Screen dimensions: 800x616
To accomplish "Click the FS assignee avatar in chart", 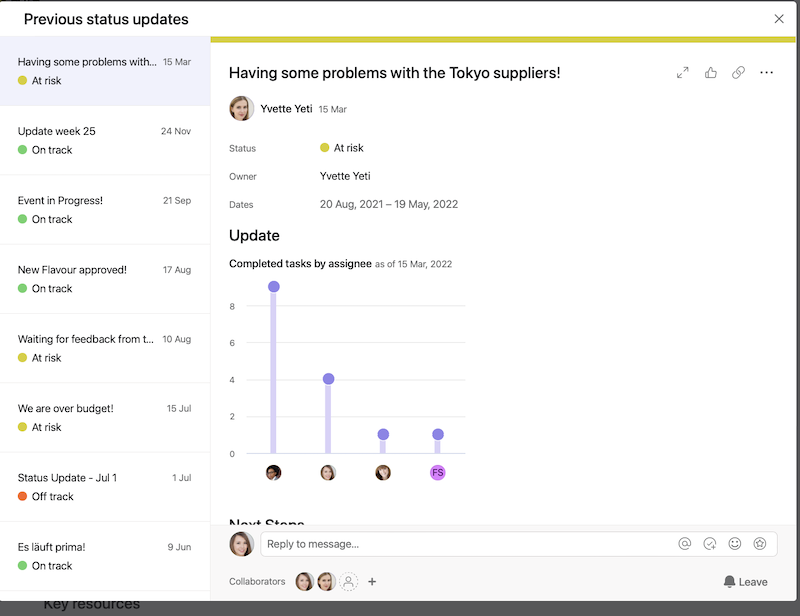I will (x=437, y=472).
